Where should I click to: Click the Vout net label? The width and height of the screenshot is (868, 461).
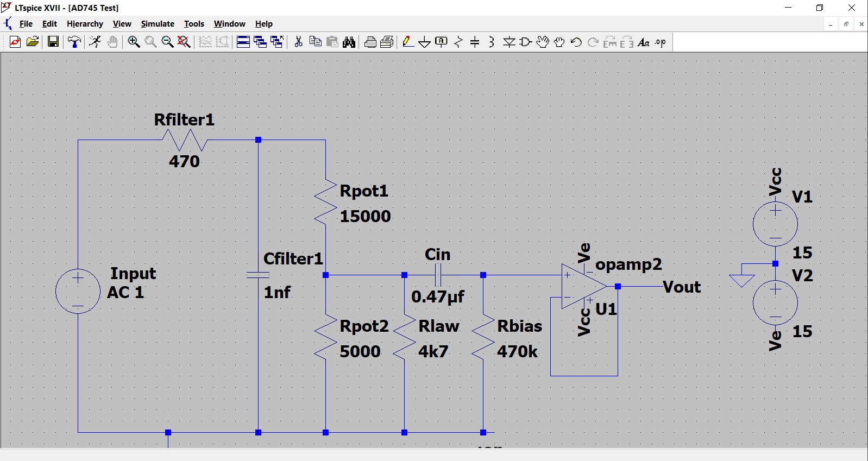click(682, 287)
